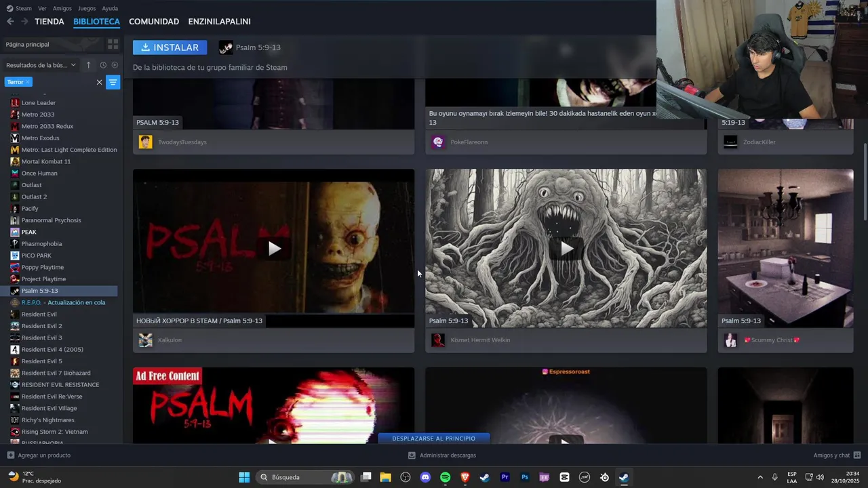Open Administrar descargas
The image size is (868, 488).
pos(442,455)
